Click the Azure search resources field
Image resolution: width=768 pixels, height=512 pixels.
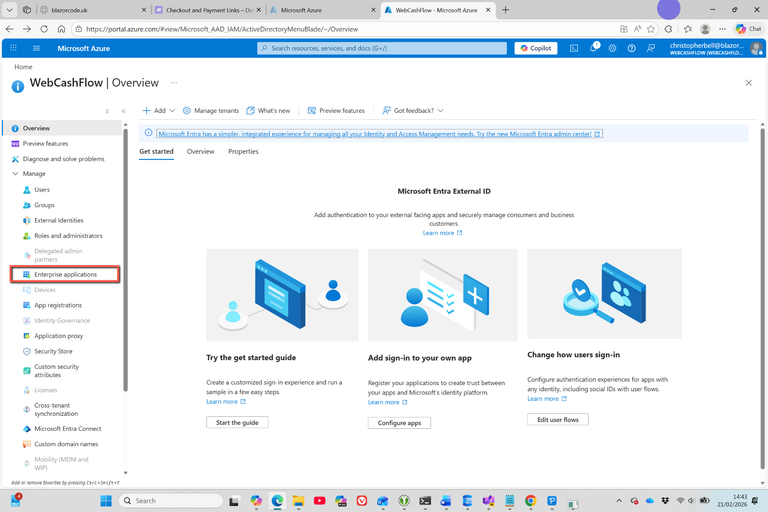coord(380,48)
